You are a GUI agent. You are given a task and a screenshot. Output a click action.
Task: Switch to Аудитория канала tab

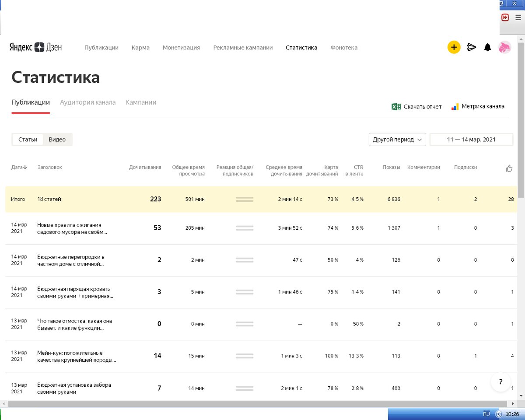point(87,102)
